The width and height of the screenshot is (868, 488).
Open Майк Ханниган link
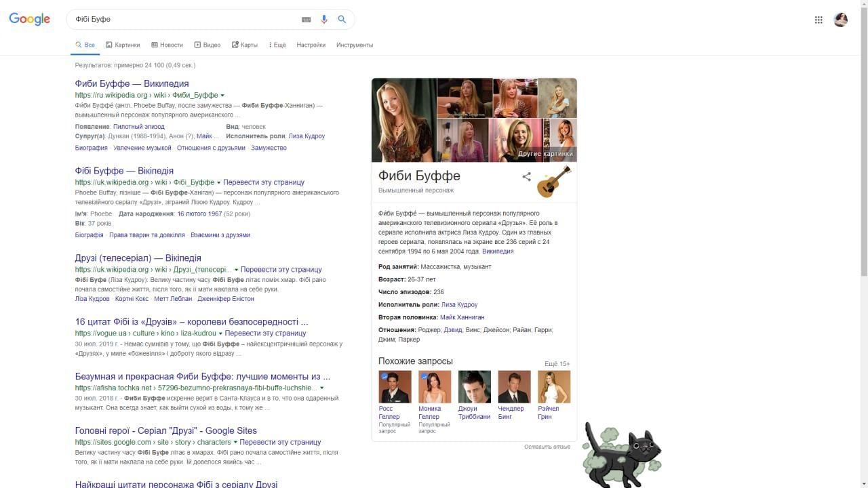pos(462,317)
